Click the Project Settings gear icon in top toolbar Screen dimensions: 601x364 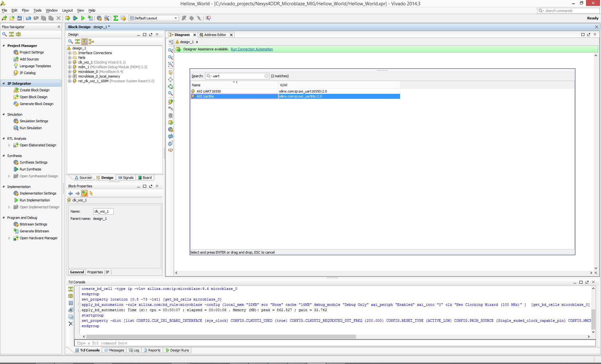click(99, 18)
